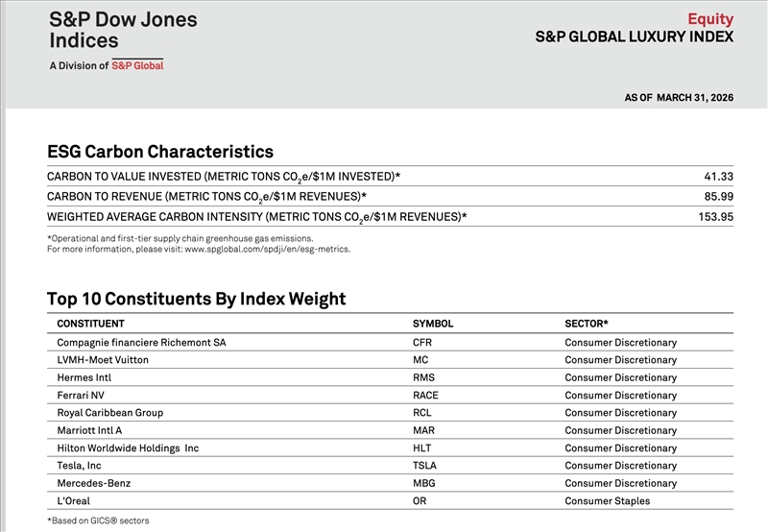768x532 pixels.
Task: Click the Top 10 Constituents By Index Weight heading
Action: pyautogui.click(x=197, y=299)
